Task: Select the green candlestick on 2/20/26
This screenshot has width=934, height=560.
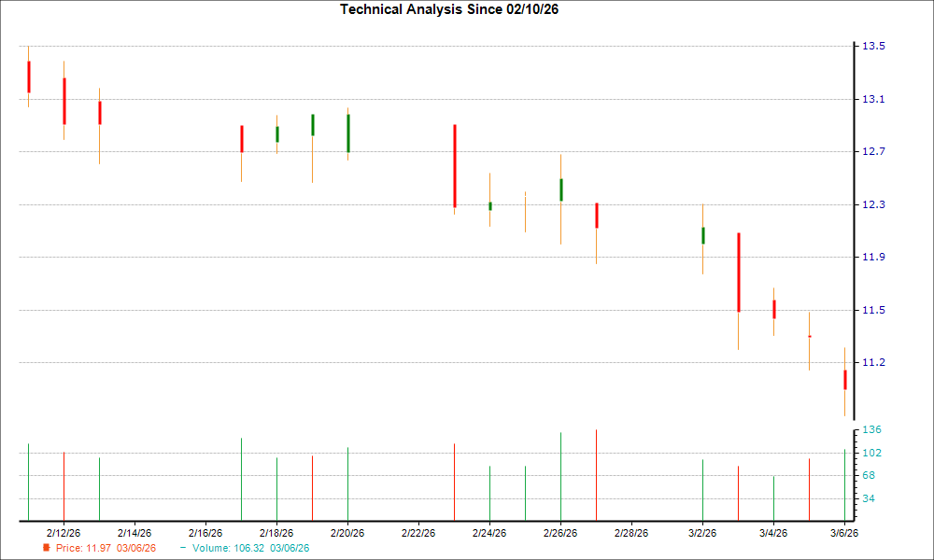Action: pos(348,131)
